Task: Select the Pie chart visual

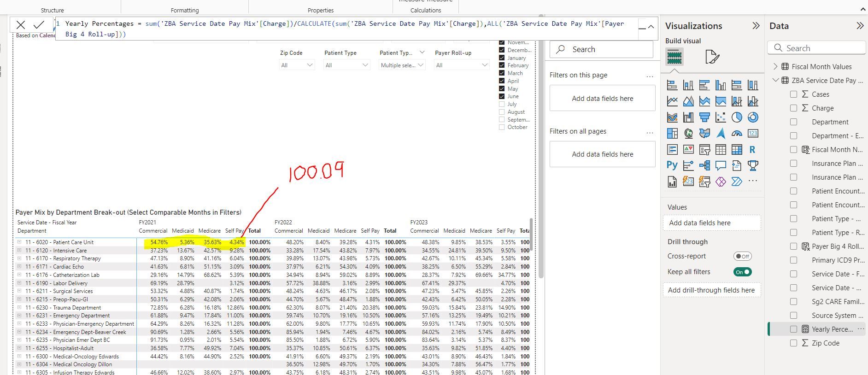Action: pyautogui.click(x=737, y=117)
